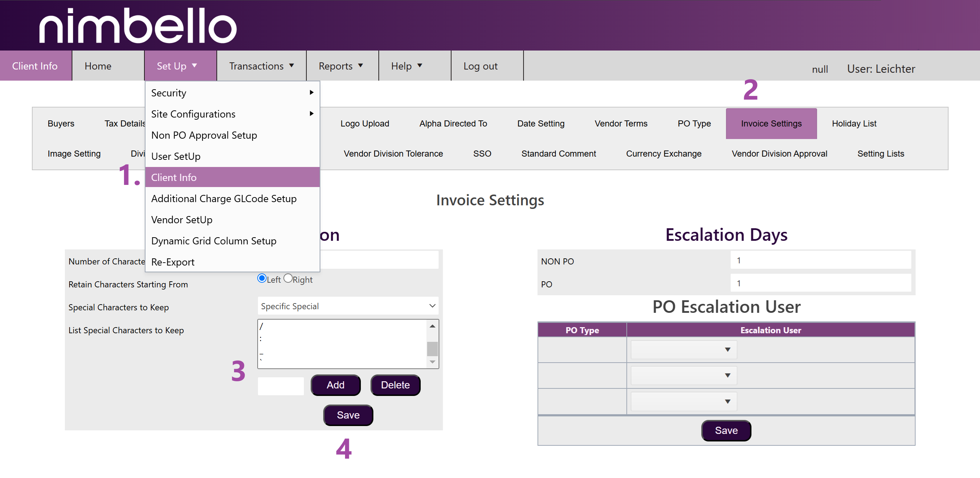
Task: Select the Left radio button
Action: 262,278
